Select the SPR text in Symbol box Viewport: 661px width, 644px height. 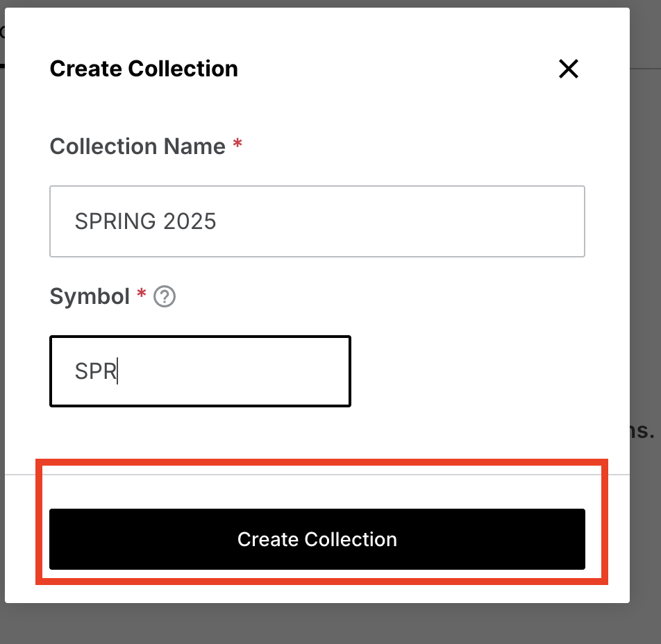[96, 371]
